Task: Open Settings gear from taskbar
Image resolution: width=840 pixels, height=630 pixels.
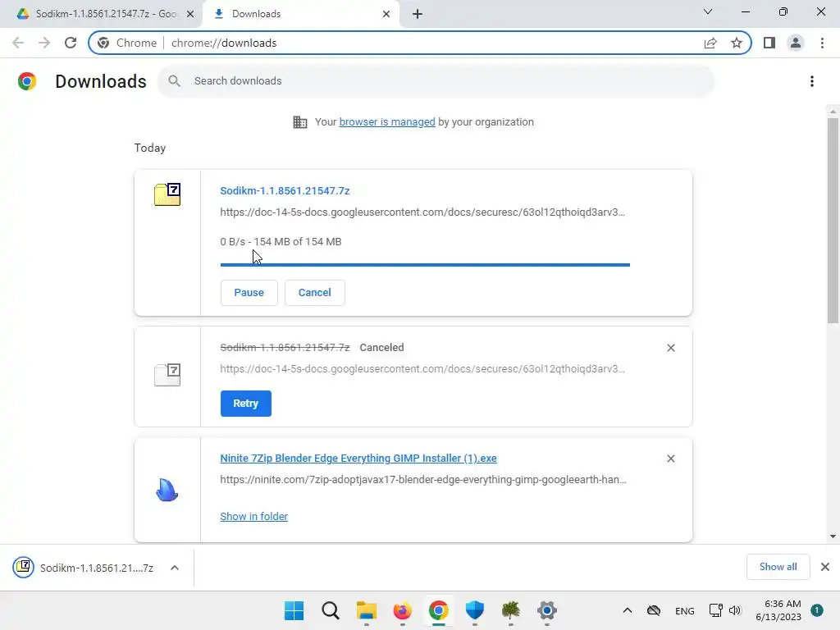Action: pyautogui.click(x=547, y=610)
